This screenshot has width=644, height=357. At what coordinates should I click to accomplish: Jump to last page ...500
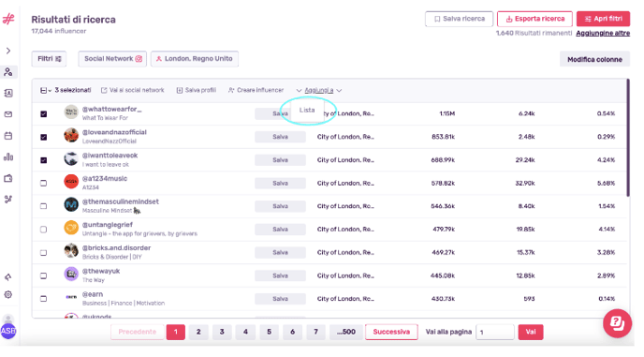pyautogui.click(x=345, y=332)
